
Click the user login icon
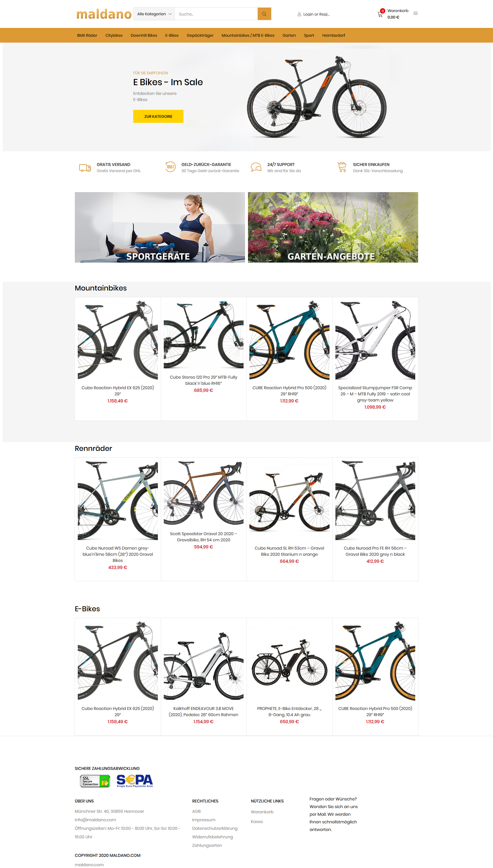pyautogui.click(x=299, y=14)
